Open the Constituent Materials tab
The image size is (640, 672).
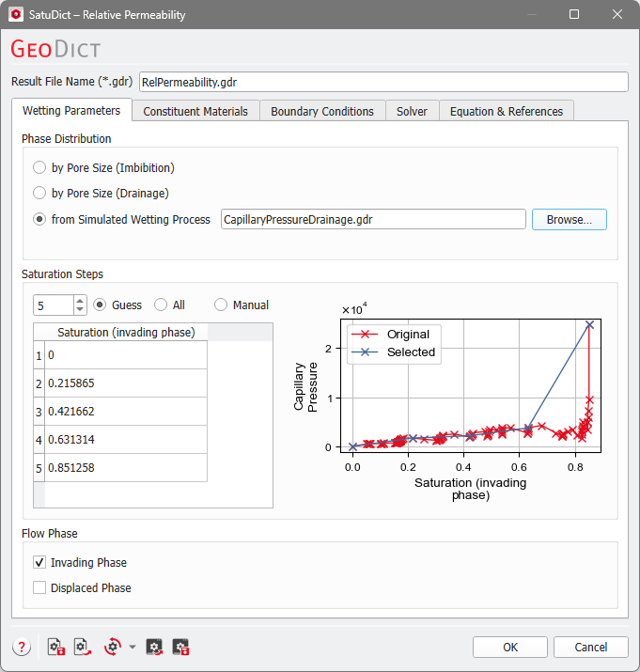(x=195, y=112)
